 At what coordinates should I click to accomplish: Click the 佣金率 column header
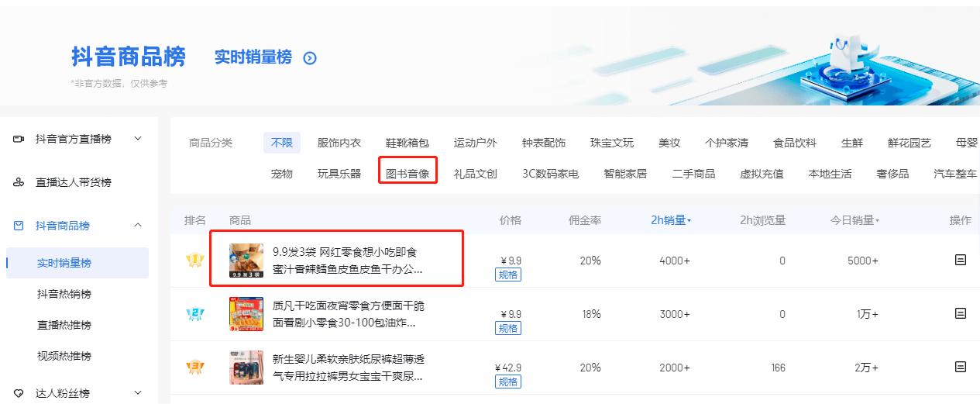tap(585, 220)
